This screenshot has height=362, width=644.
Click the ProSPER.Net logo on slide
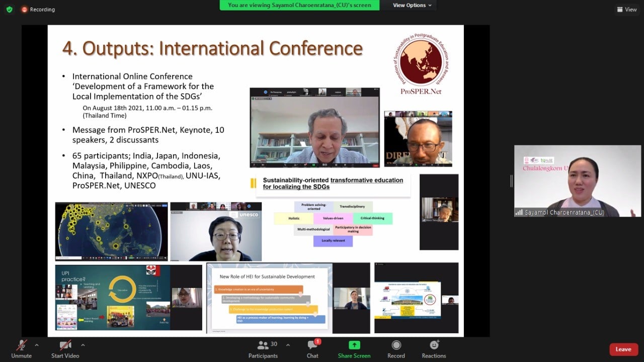pos(421,63)
